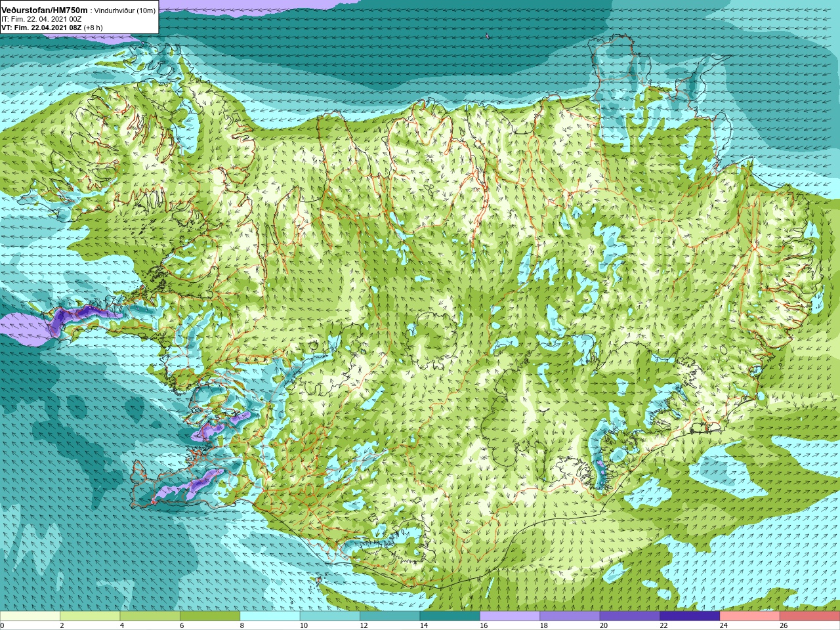Click the 'IT: Fim. 22. 04. 2021 00Z' line
The height and width of the screenshot is (630, 840).
(x=41, y=19)
